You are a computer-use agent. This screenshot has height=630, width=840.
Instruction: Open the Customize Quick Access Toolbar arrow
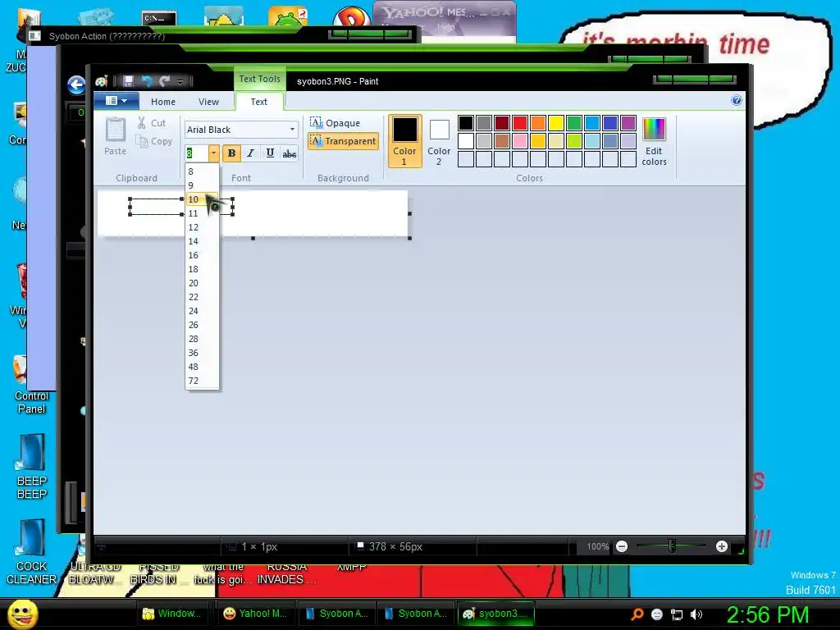tap(180, 81)
